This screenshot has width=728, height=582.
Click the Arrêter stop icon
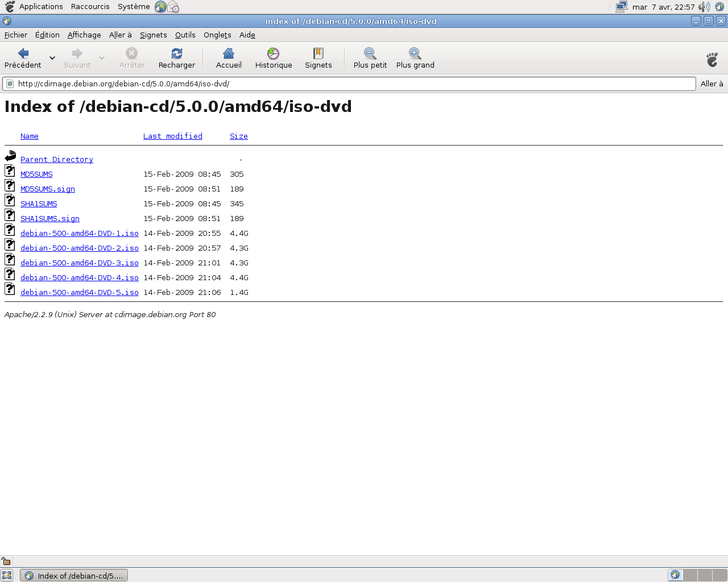coord(132,53)
